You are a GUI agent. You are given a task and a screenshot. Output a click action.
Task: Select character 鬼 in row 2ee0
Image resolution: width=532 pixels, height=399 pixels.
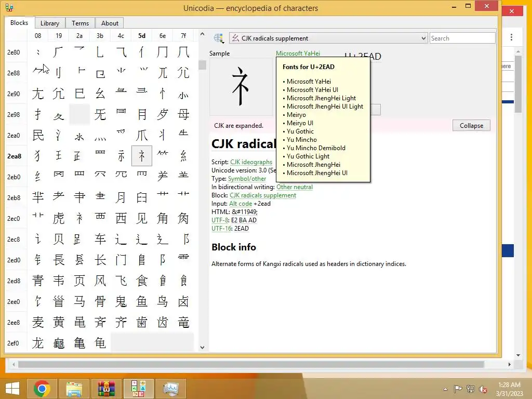(121, 301)
